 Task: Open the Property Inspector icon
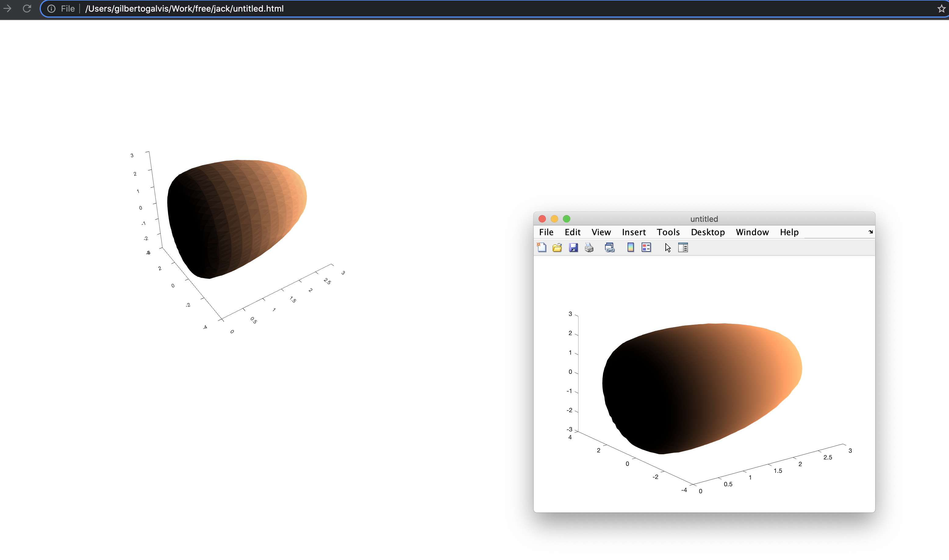pyautogui.click(x=683, y=247)
